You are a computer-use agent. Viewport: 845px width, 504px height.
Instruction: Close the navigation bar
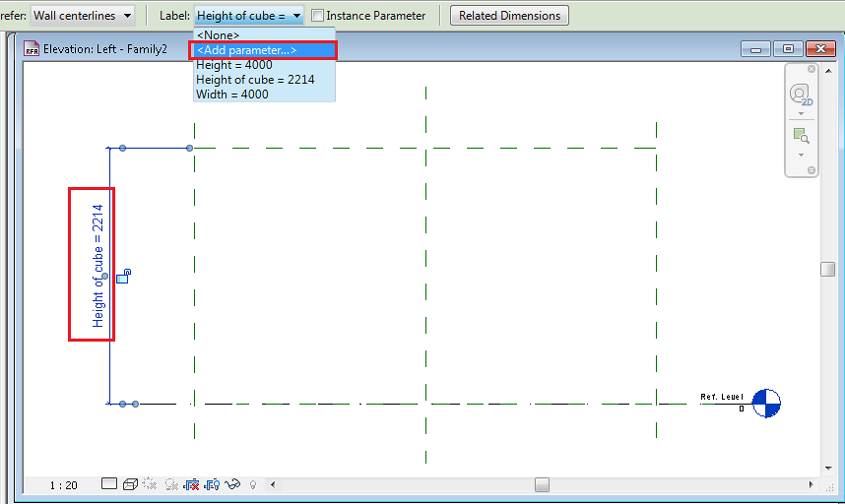pos(812,69)
